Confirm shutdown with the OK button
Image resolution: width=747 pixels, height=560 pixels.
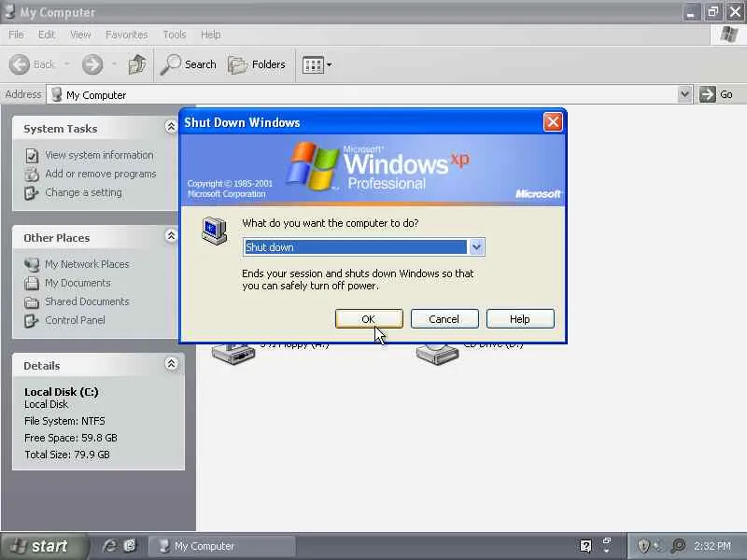pyautogui.click(x=369, y=318)
